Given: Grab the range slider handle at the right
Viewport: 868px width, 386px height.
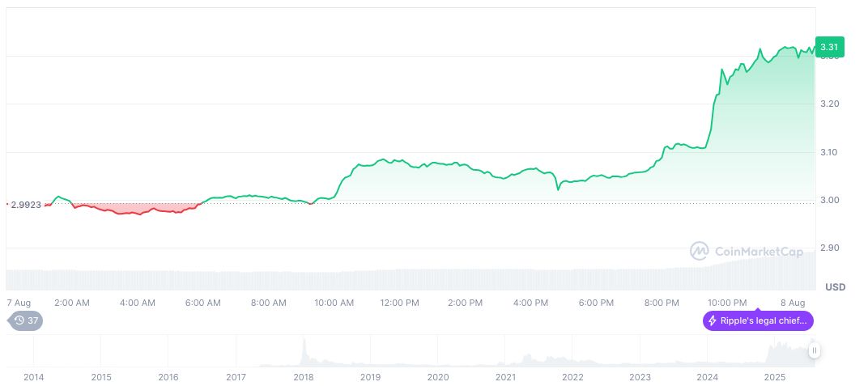Looking at the screenshot, I should click(x=815, y=350).
